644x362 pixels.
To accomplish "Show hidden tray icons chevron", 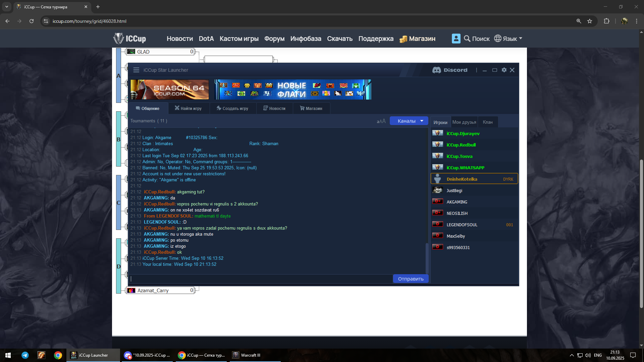I will click(x=572, y=355).
